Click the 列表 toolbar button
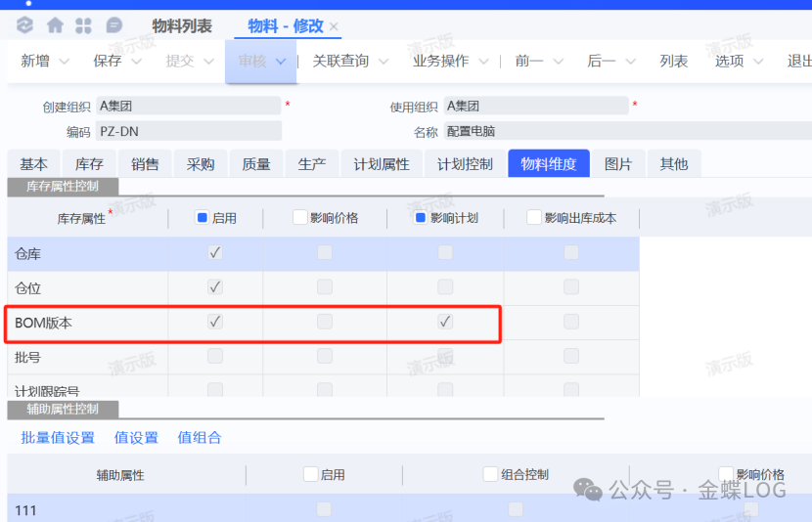The width and height of the screenshot is (812, 522). [673, 62]
